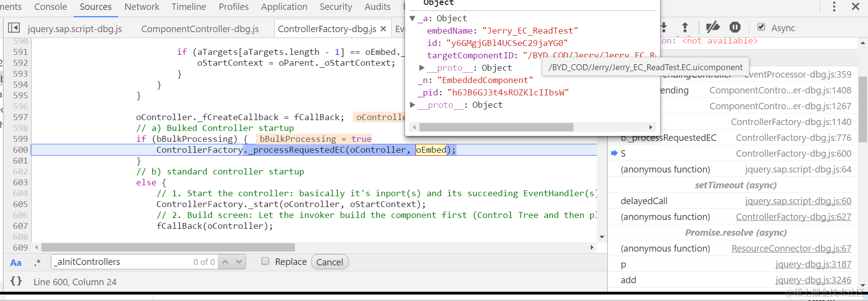Toggle the file navigator sidebar icon
The image size is (868, 301).
[x=14, y=28]
